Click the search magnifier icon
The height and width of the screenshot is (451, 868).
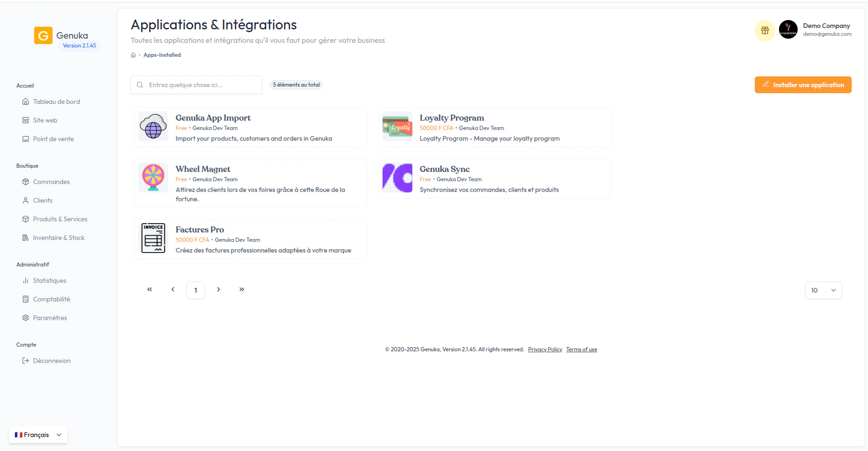coord(140,85)
